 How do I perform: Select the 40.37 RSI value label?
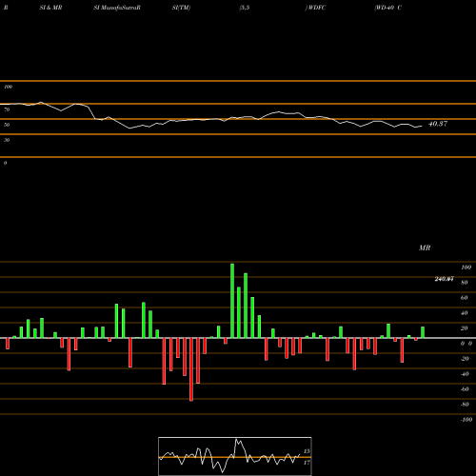438,124
